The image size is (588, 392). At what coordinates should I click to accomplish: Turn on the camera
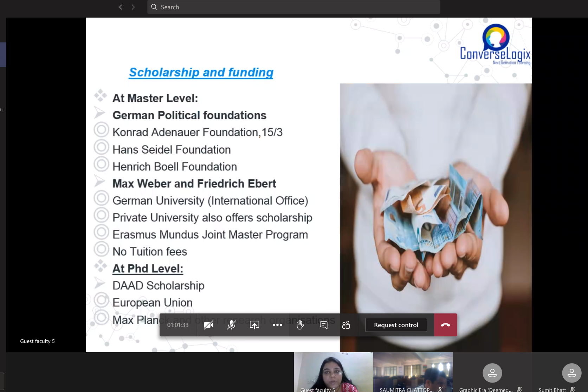[x=208, y=325]
